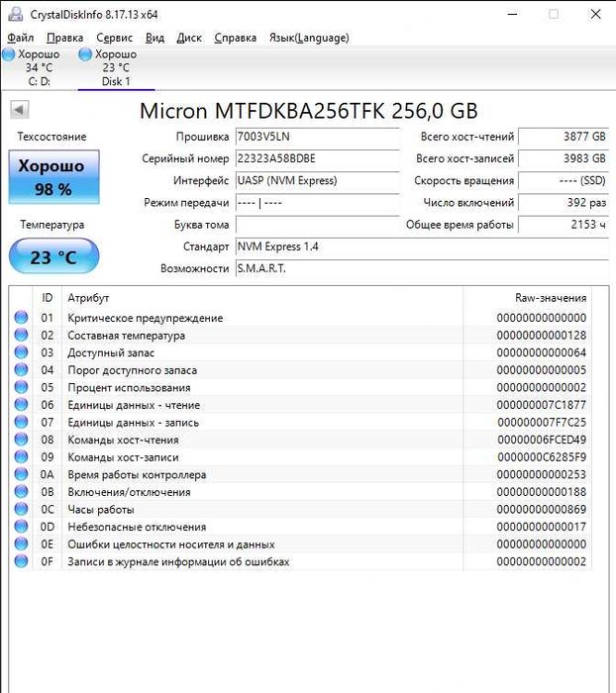
Task: Click the 23 °C temperature button
Action: pyautogui.click(x=53, y=256)
